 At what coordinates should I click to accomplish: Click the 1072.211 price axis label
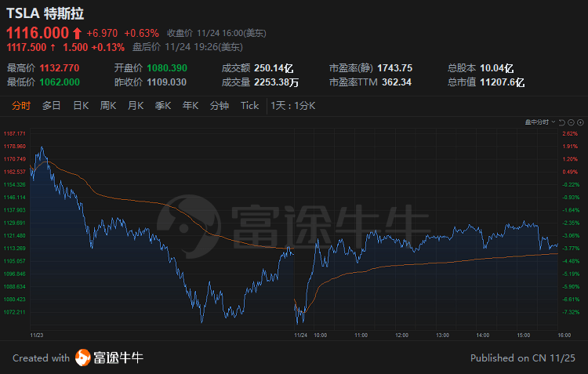click(15, 312)
